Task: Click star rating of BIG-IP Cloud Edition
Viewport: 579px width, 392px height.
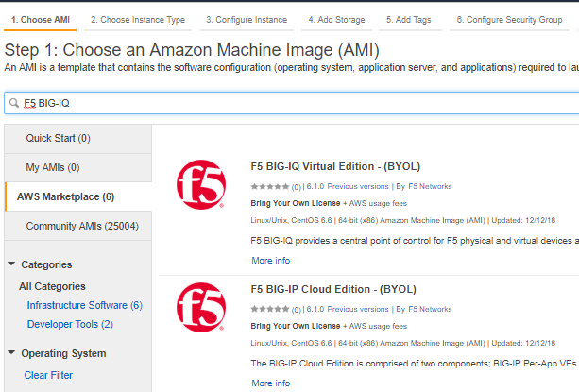Action: click(x=270, y=309)
